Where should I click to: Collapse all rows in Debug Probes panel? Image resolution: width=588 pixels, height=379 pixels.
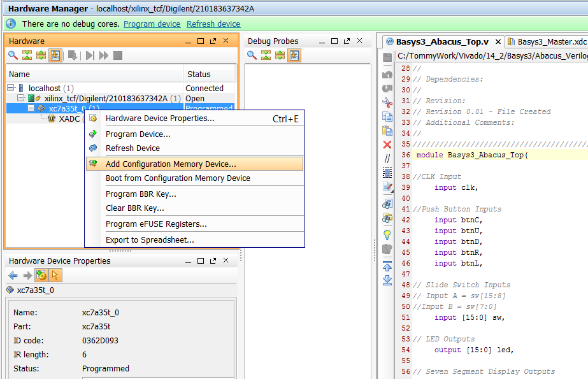(266, 55)
